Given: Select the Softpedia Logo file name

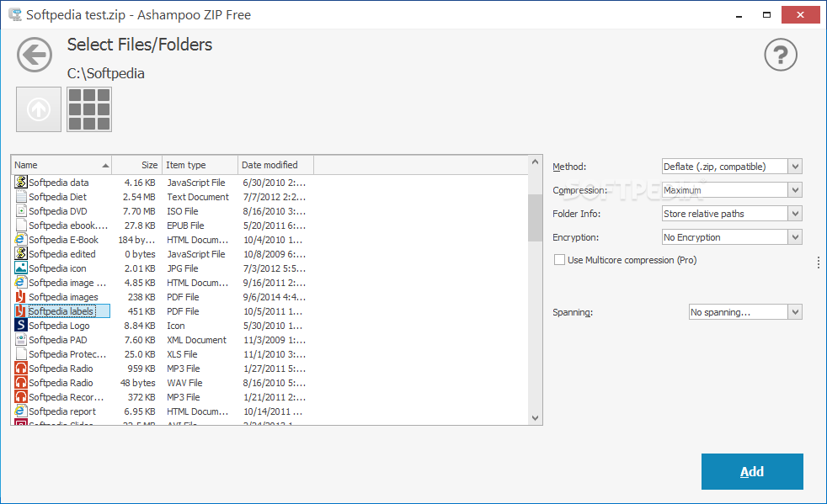Looking at the screenshot, I should coord(59,326).
